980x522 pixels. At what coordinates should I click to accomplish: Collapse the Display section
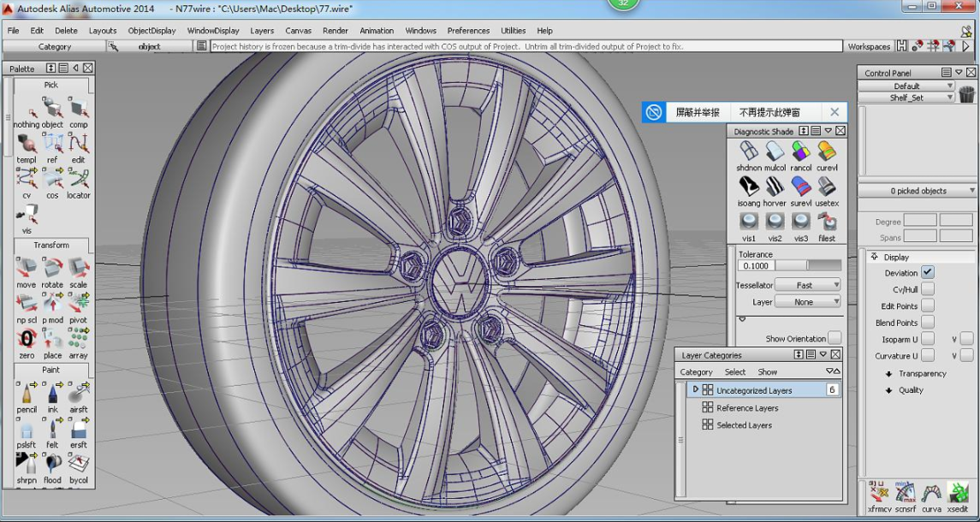874,257
